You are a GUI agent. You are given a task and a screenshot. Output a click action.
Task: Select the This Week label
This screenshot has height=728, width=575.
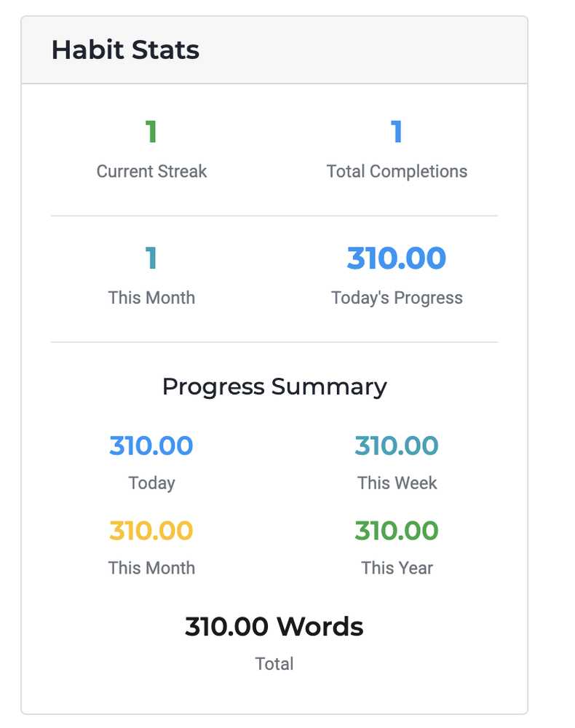[x=397, y=483]
